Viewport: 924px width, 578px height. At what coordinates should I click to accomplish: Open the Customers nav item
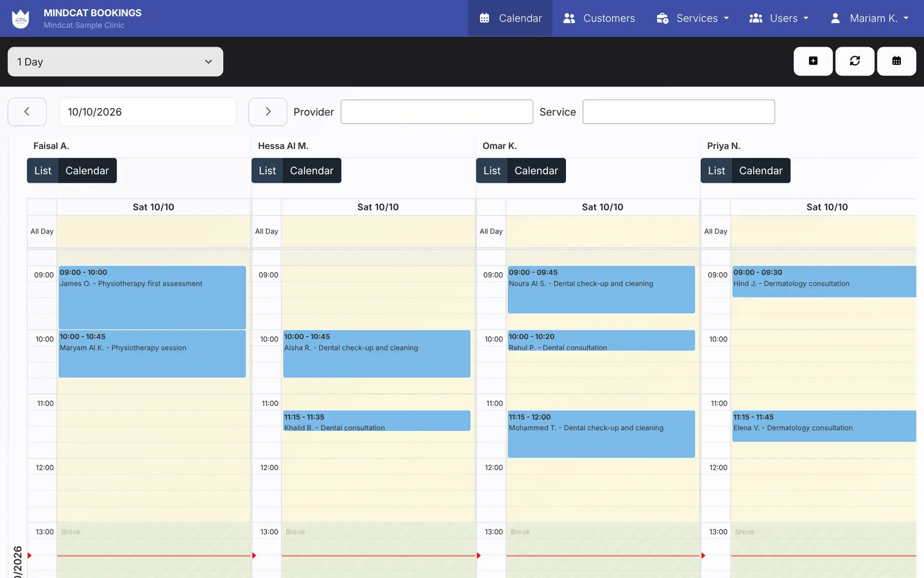click(599, 18)
